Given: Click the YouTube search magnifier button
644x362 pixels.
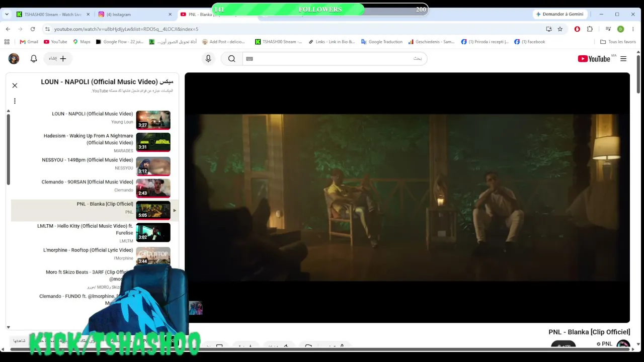Looking at the screenshot, I should pos(231,59).
